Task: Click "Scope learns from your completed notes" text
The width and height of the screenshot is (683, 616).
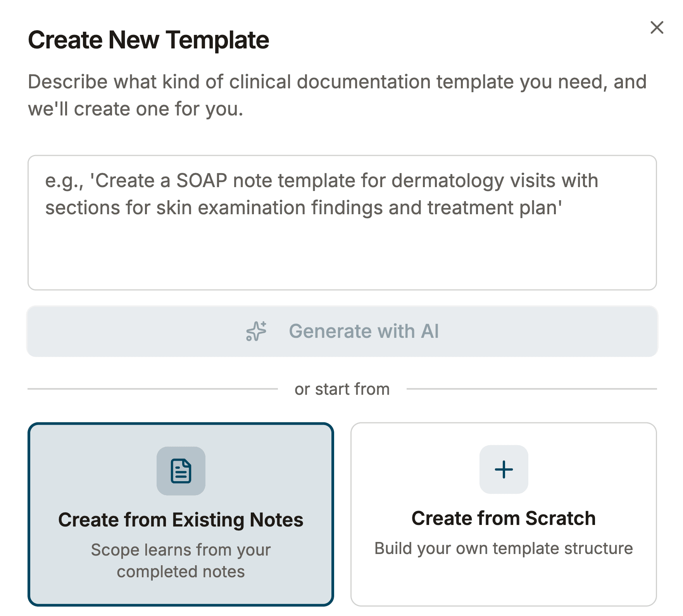Action: [181, 561]
